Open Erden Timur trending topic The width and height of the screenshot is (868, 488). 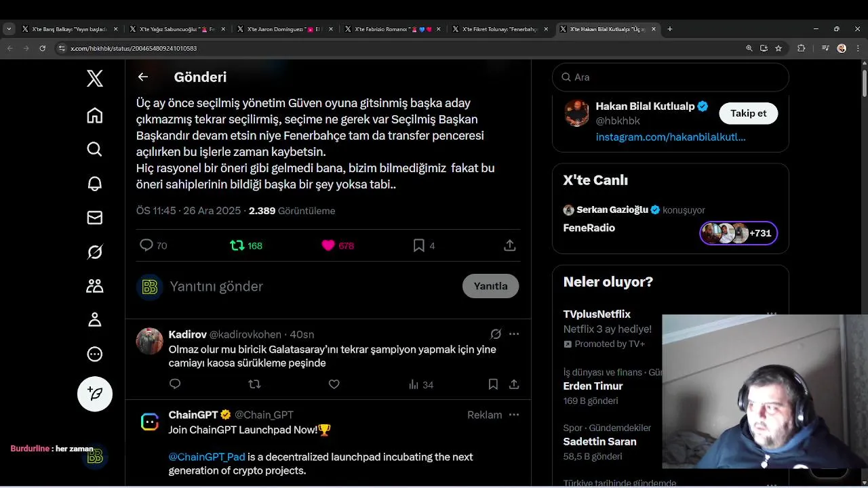(x=593, y=386)
